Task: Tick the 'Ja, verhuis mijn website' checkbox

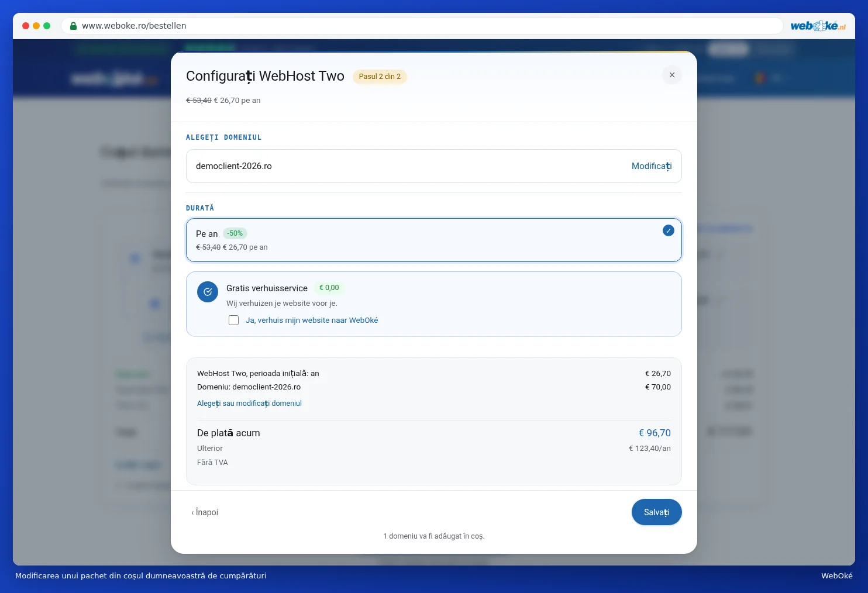Action: 233,320
